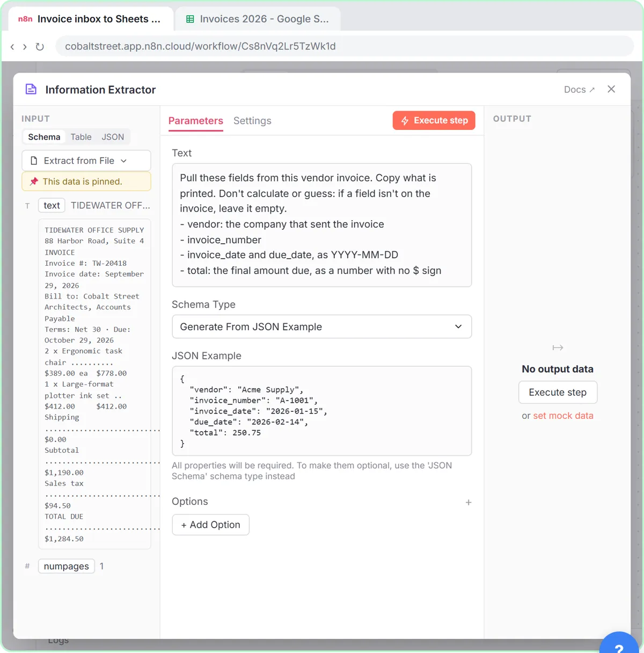Click the numpages value 1
The width and height of the screenshot is (644, 653).
[102, 566]
